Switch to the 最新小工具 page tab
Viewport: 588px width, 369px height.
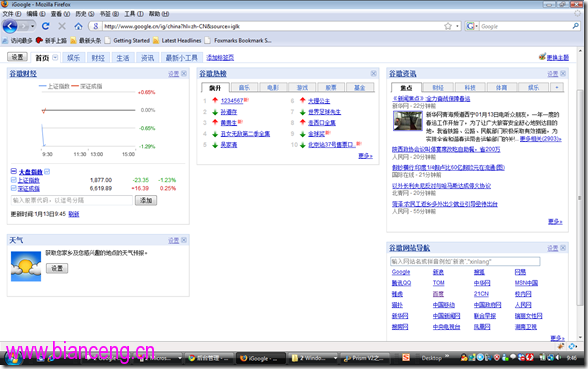(x=182, y=58)
